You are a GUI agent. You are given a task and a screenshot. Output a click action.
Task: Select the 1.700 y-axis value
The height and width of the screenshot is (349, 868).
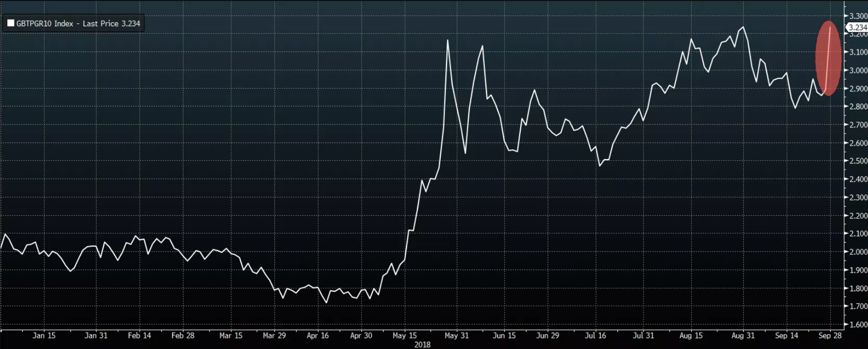[x=858, y=306]
